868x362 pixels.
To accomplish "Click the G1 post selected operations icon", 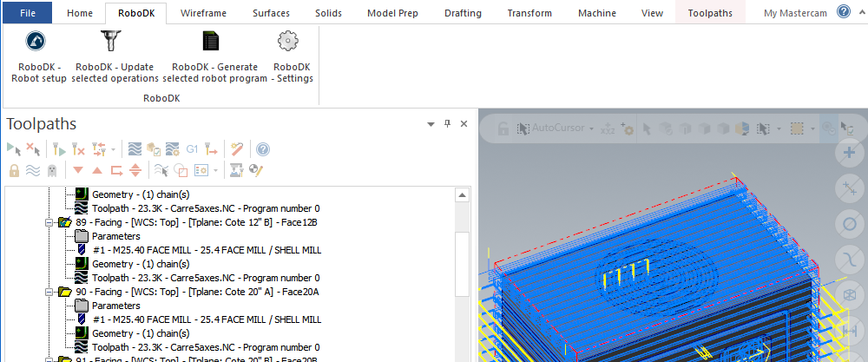I will pyautogui.click(x=192, y=149).
